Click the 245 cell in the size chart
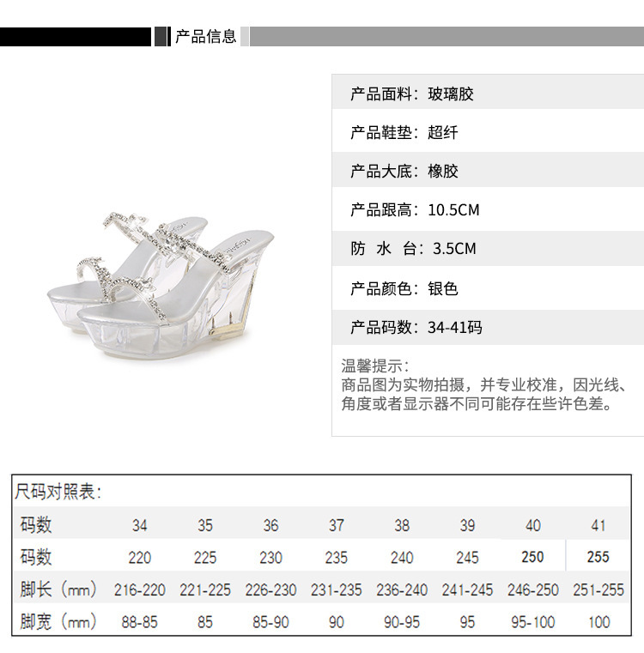This screenshot has height=653, width=644. tap(467, 557)
